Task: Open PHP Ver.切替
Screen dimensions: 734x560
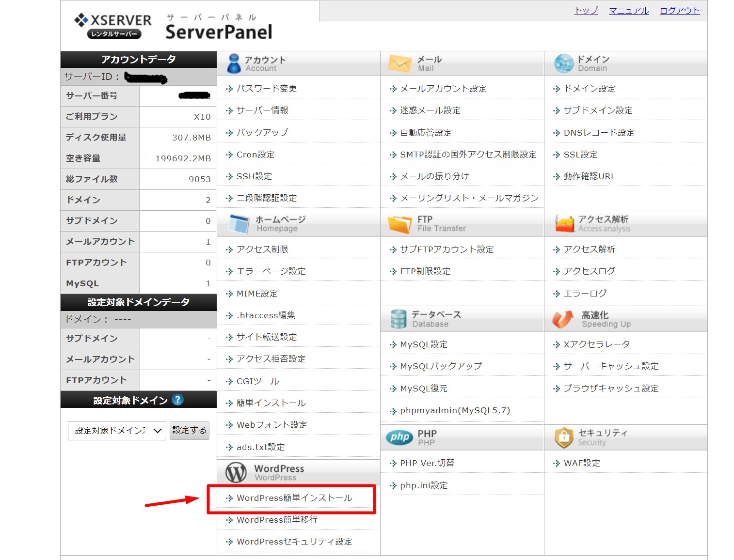Action: (427, 463)
